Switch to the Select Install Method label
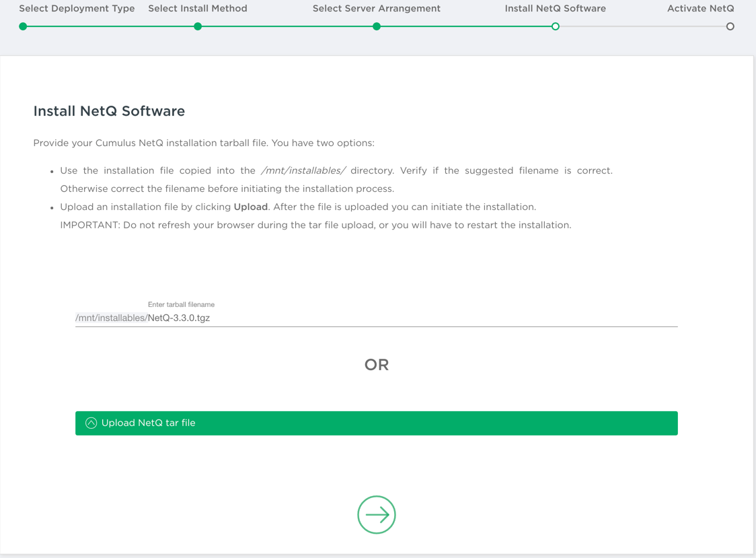756x558 pixels. pyautogui.click(x=198, y=9)
